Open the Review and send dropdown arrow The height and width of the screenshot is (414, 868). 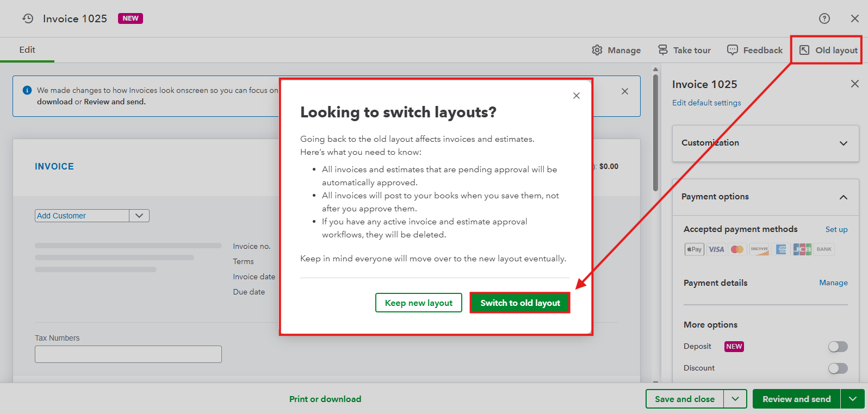[x=853, y=399]
